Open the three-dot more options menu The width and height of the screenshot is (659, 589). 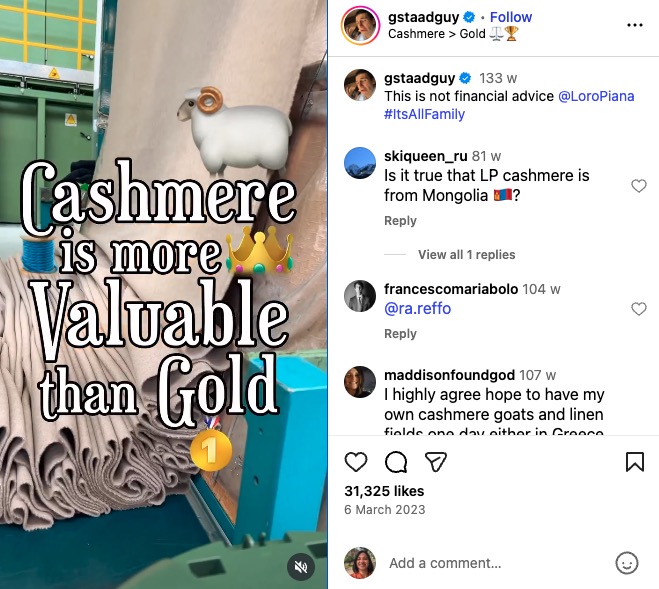tap(635, 25)
